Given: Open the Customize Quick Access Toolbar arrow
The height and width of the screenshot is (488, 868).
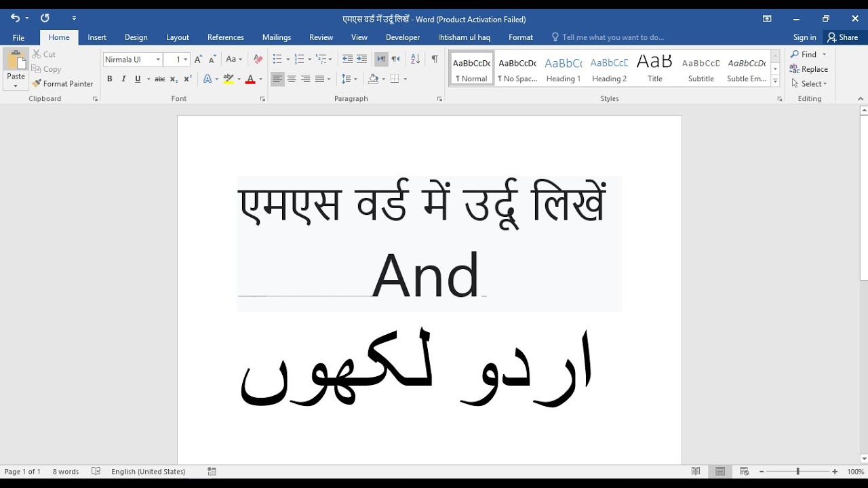Looking at the screenshot, I should coord(74,18).
